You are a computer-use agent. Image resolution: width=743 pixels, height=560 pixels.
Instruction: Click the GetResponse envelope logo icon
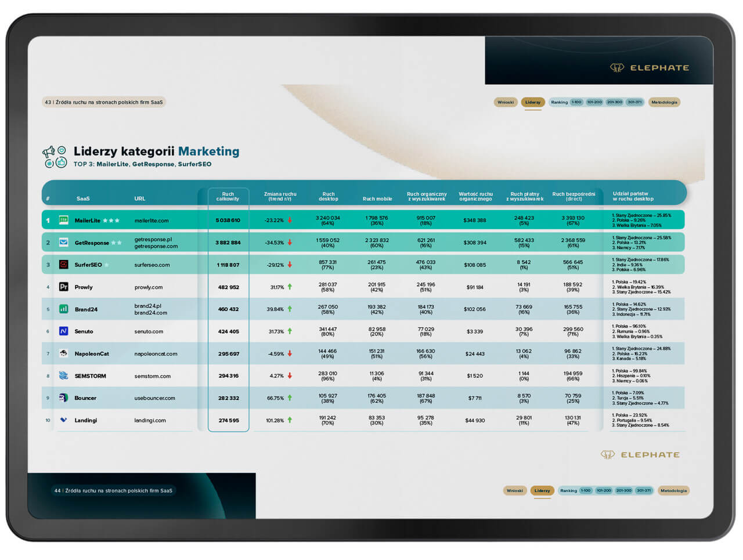pyautogui.click(x=64, y=242)
